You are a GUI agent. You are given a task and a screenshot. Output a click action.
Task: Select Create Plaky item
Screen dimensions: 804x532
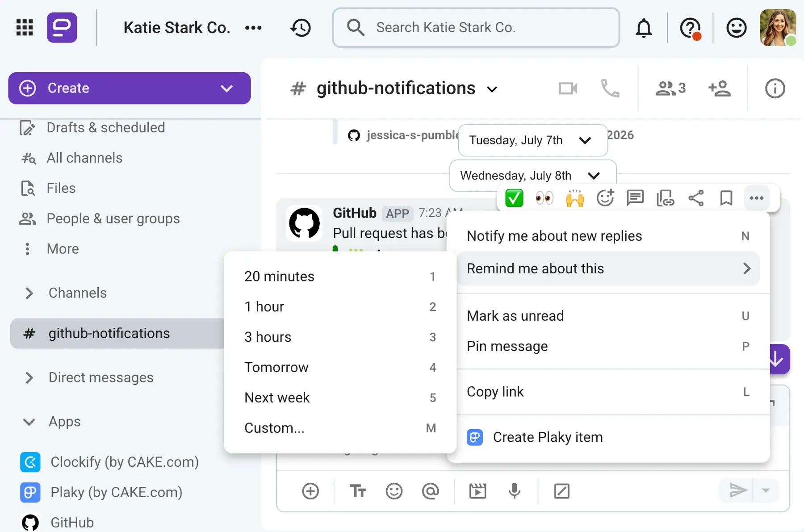click(x=608, y=437)
